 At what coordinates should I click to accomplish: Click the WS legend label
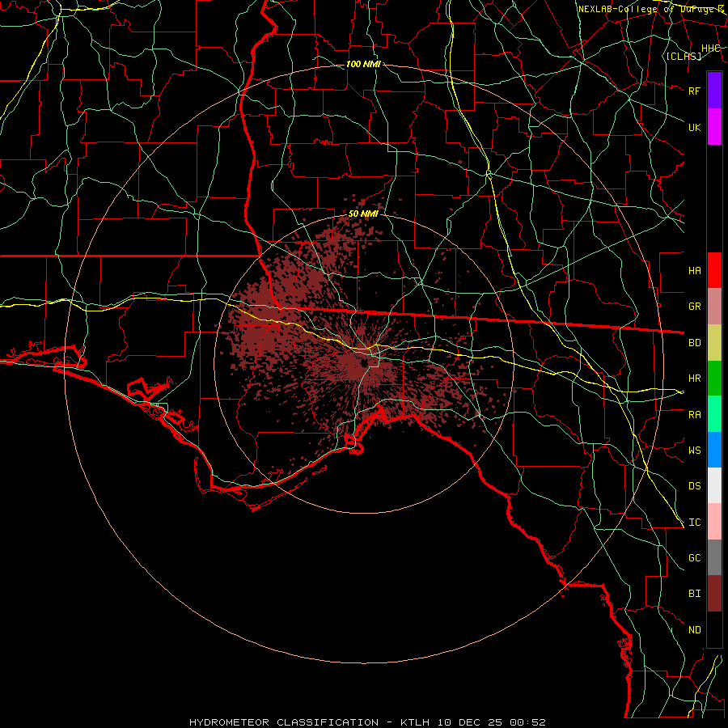[694, 450]
